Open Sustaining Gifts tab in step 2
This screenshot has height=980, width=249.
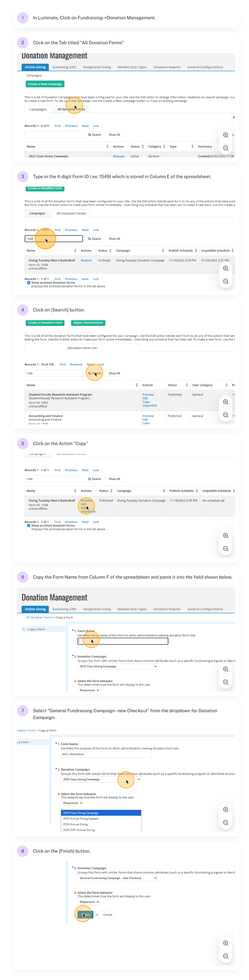coord(64,67)
